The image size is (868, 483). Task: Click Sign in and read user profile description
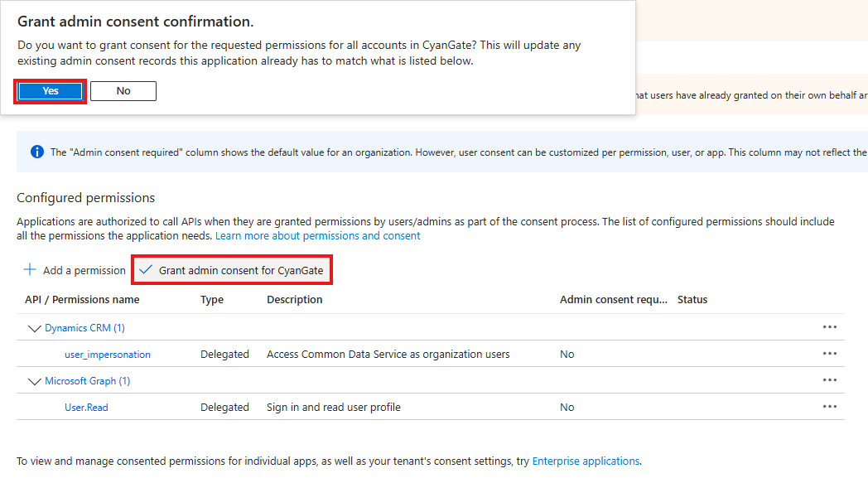[334, 407]
